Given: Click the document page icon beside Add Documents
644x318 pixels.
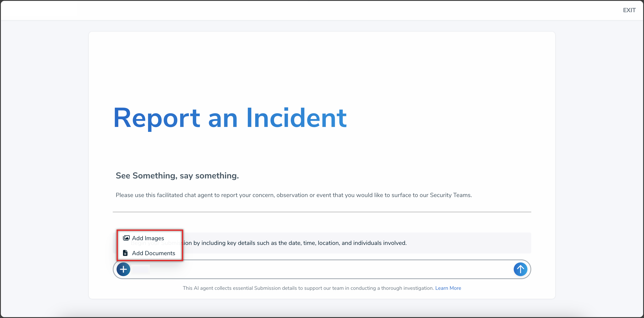Looking at the screenshot, I should (125, 253).
